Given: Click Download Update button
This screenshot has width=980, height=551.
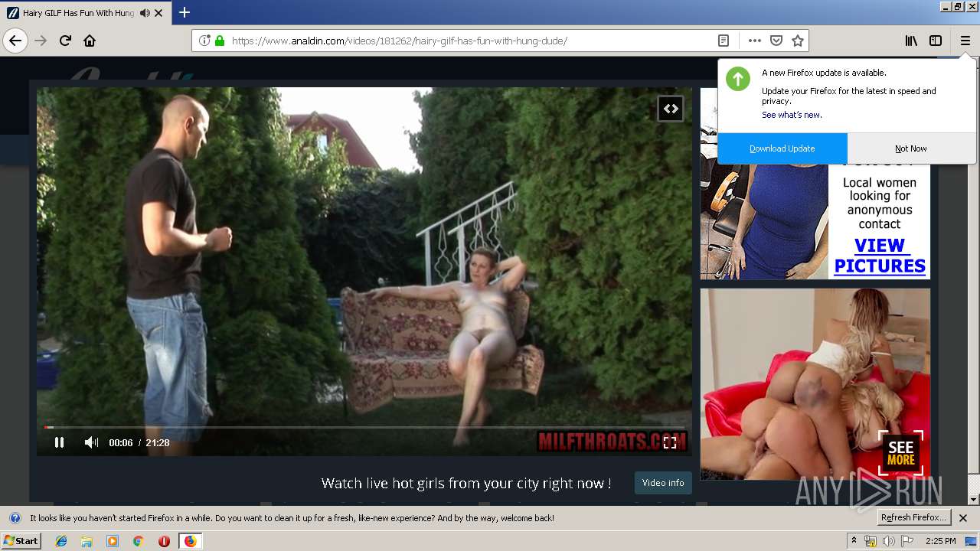Looking at the screenshot, I should 782,148.
